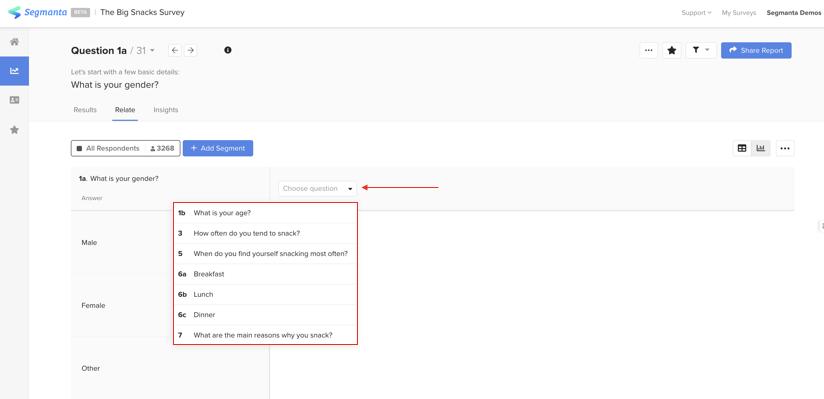Click the '1a. What is your gender?' column header
The height and width of the screenshot is (399, 824).
point(119,178)
